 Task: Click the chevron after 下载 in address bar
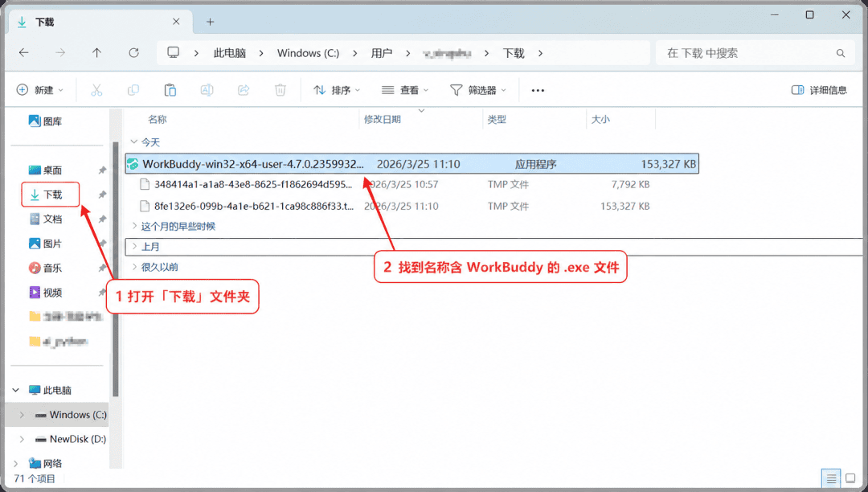click(540, 53)
